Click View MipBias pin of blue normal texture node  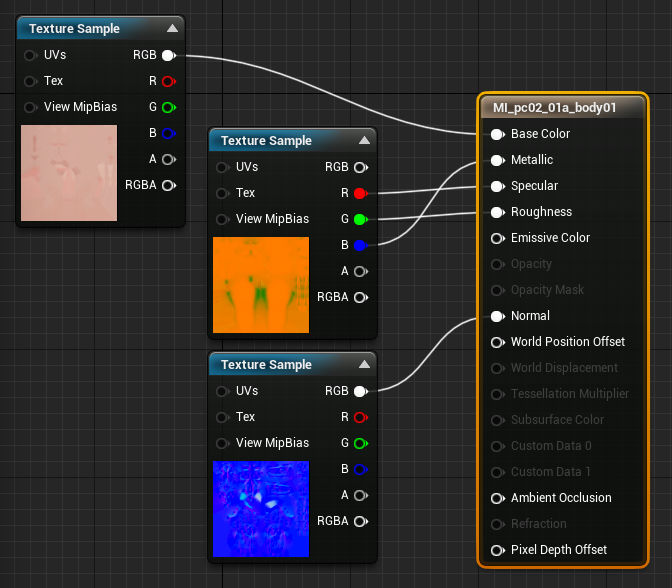(x=222, y=443)
